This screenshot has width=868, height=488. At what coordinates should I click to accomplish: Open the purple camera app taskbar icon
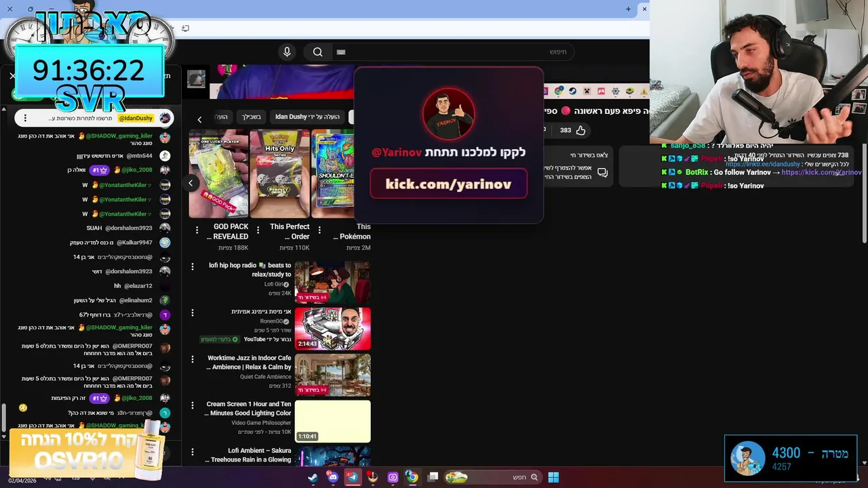[393, 477]
